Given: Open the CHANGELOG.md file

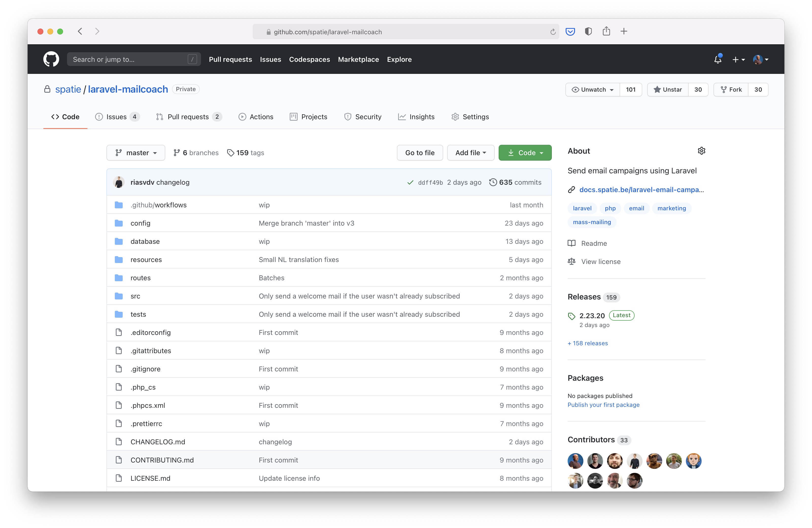Looking at the screenshot, I should 158,442.
